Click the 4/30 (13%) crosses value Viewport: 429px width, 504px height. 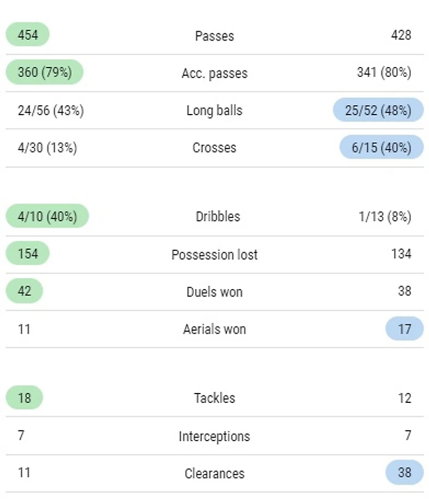point(47,147)
